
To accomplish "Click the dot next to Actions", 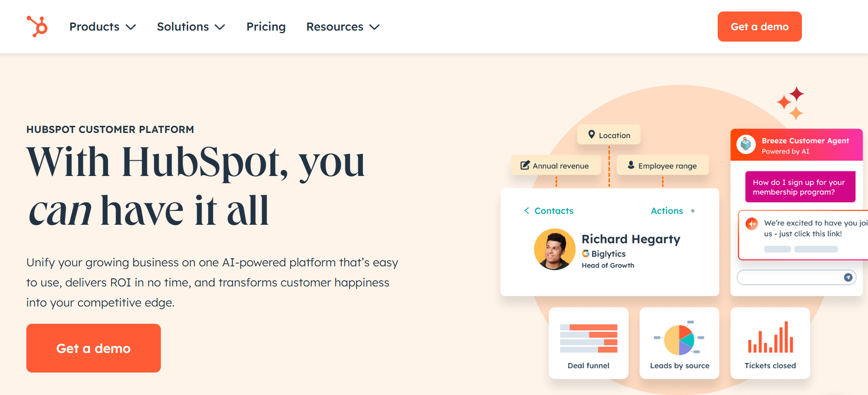I will click(x=693, y=211).
